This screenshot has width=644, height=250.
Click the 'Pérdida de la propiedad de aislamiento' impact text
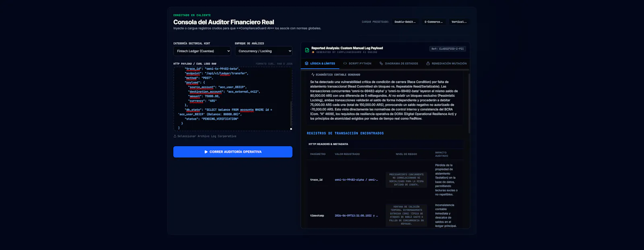(x=446, y=180)
